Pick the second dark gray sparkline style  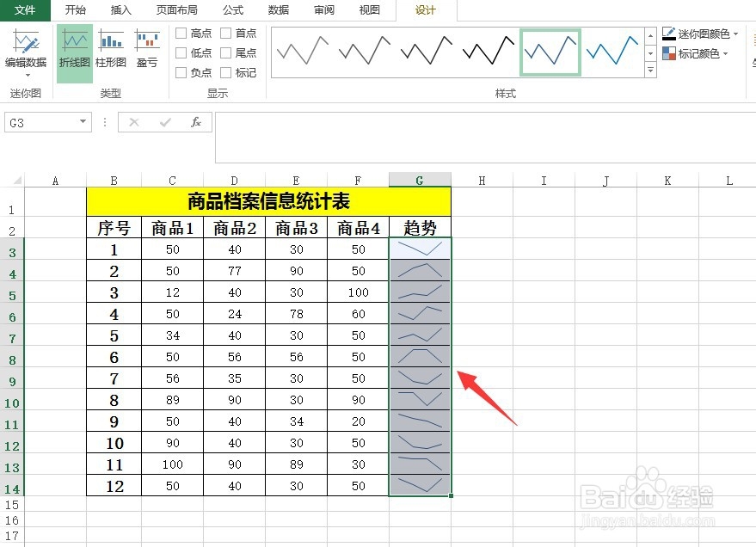tap(365, 51)
